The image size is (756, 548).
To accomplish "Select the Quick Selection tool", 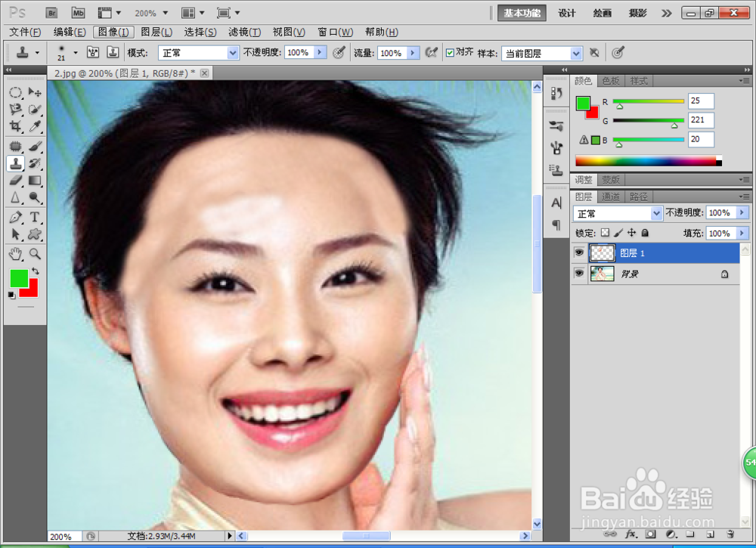I will coord(35,110).
